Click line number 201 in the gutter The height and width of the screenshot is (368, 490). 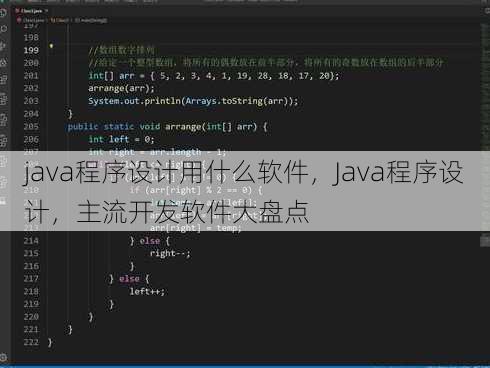pos(31,76)
